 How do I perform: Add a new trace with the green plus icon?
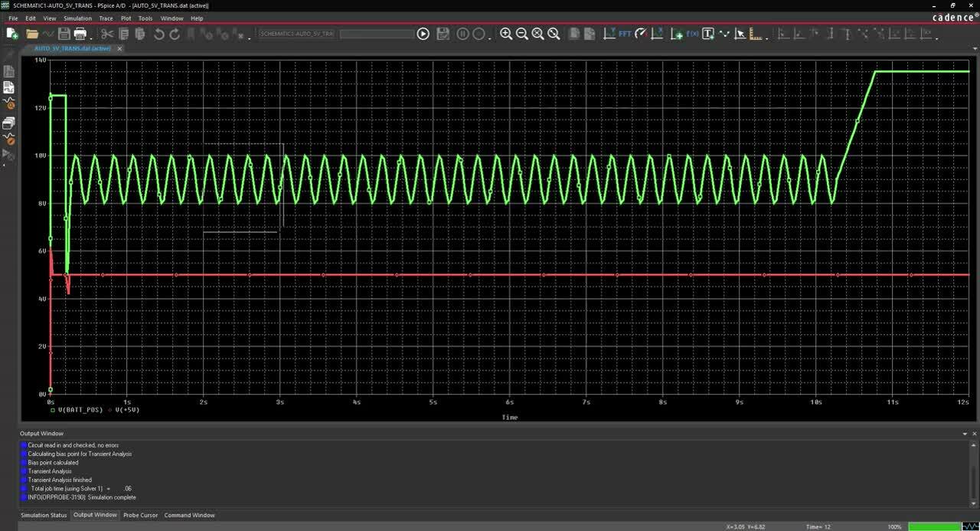(x=678, y=34)
